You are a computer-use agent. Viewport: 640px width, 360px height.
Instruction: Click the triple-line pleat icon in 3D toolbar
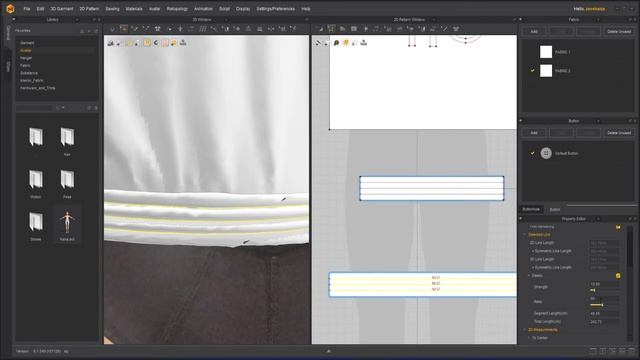[x=202, y=29]
